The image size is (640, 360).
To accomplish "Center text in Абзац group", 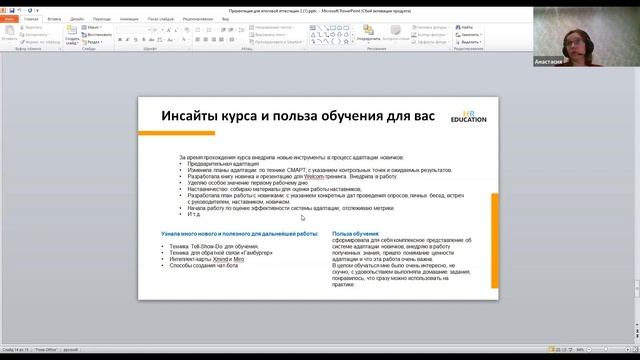I will (x=205, y=40).
